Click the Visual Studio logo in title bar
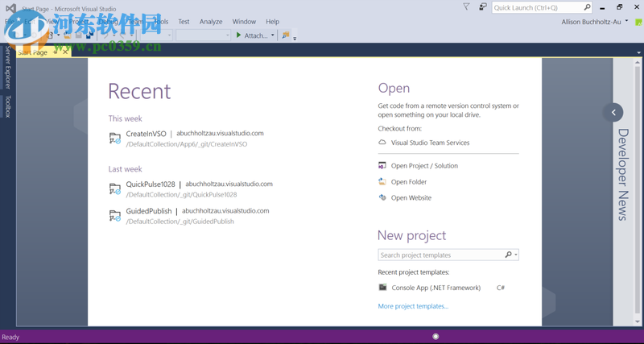The height and width of the screenshot is (344, 644). [10, 8]
